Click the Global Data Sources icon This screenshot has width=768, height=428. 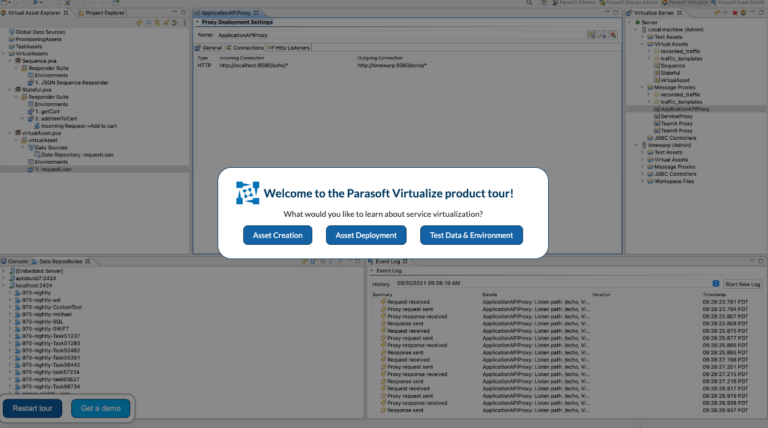point(11,33)
